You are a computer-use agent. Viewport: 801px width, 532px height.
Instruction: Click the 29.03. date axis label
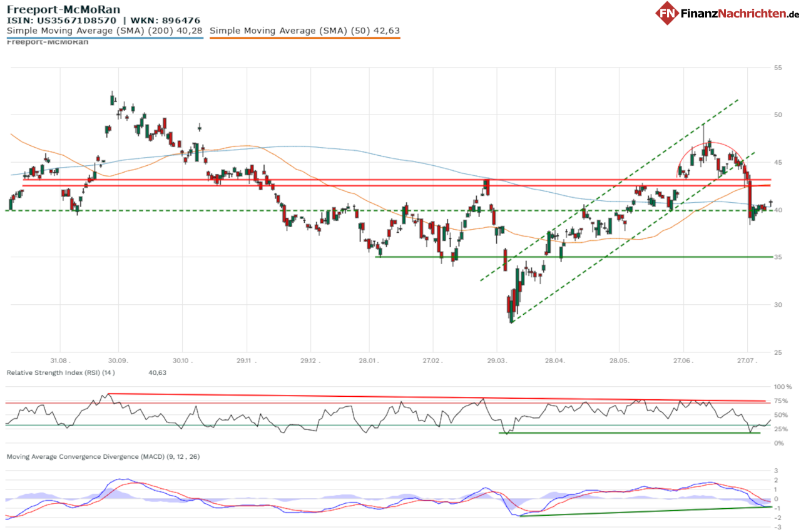[x=496, y=361]
